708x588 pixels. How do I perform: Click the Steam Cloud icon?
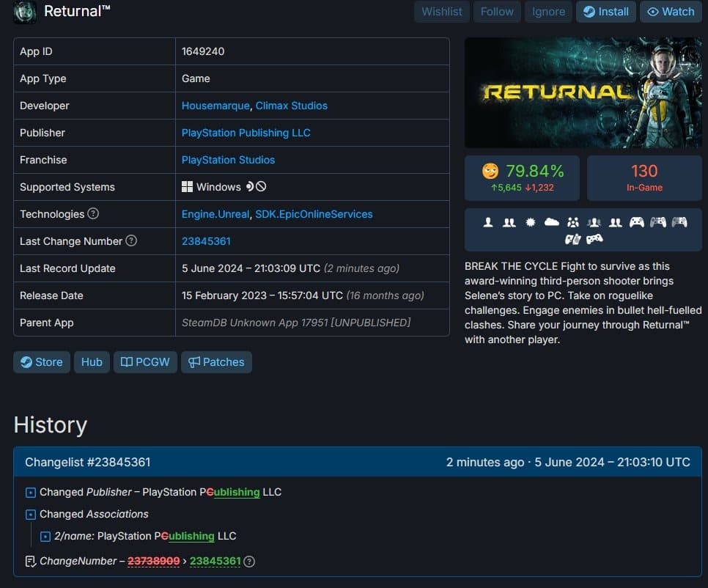click(552, 221)
